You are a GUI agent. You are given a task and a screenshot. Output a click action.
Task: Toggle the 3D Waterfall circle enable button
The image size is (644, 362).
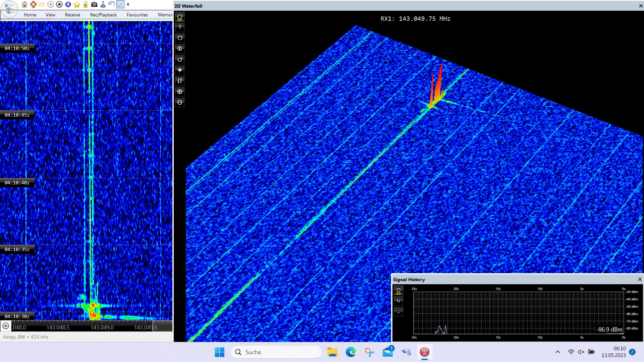[180, 17]
